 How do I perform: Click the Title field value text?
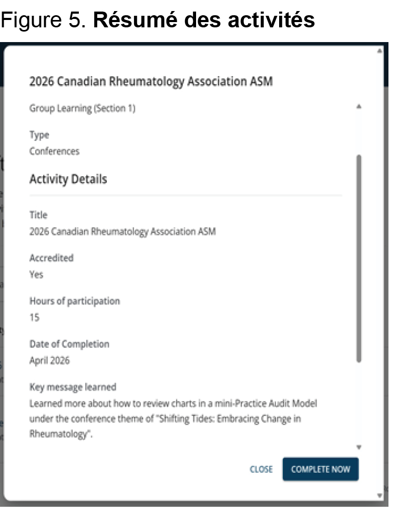point(122,231)
